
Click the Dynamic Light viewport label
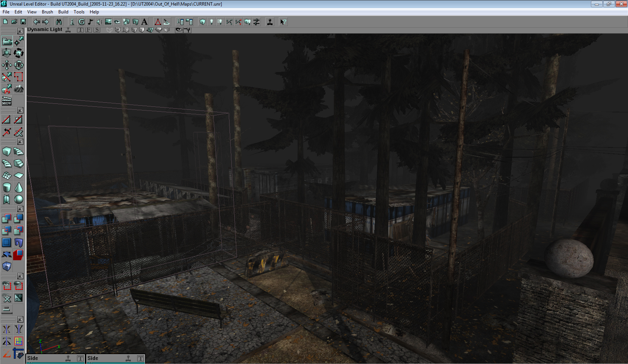click(45, 29)
